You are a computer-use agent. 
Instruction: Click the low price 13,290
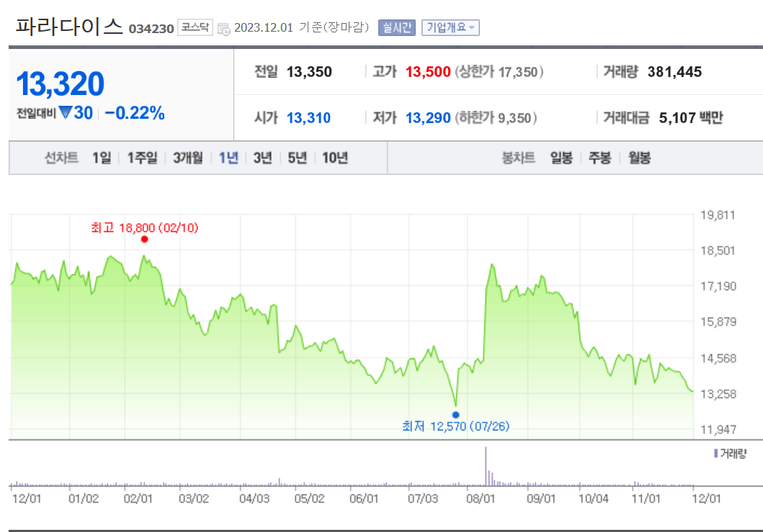(x=428, y=117)
